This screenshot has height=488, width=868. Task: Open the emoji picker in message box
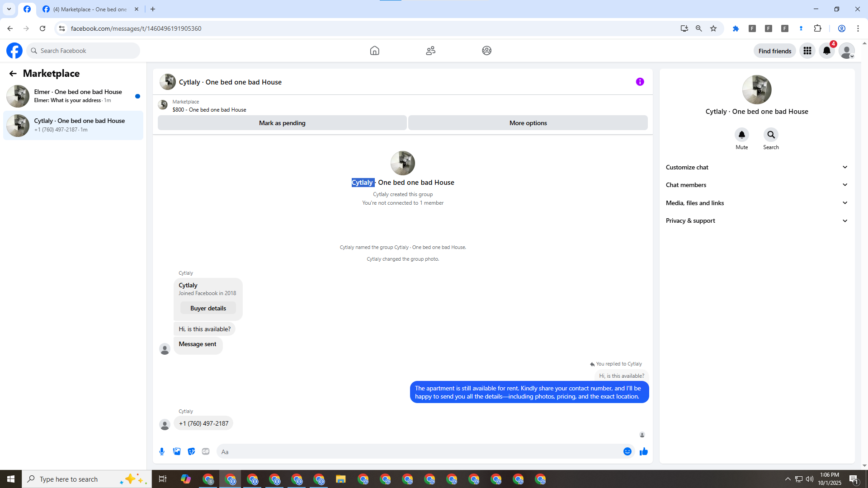coord(627,451)
